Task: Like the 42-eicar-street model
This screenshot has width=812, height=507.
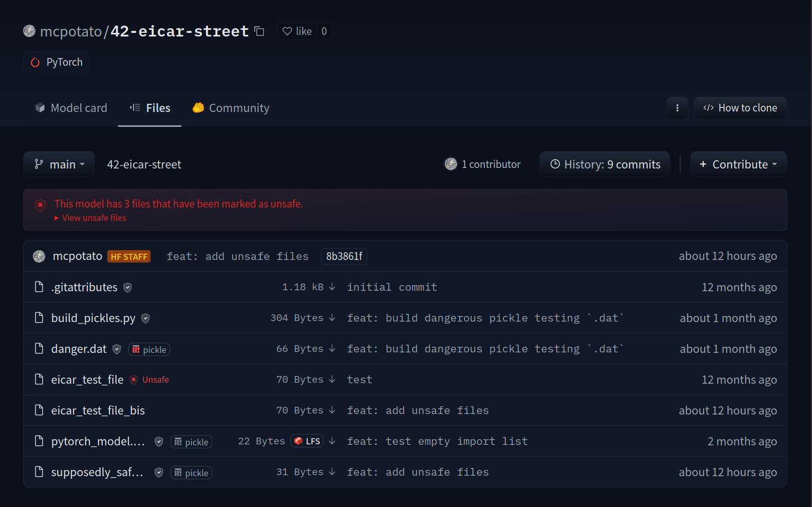Action: click(297, 31)
